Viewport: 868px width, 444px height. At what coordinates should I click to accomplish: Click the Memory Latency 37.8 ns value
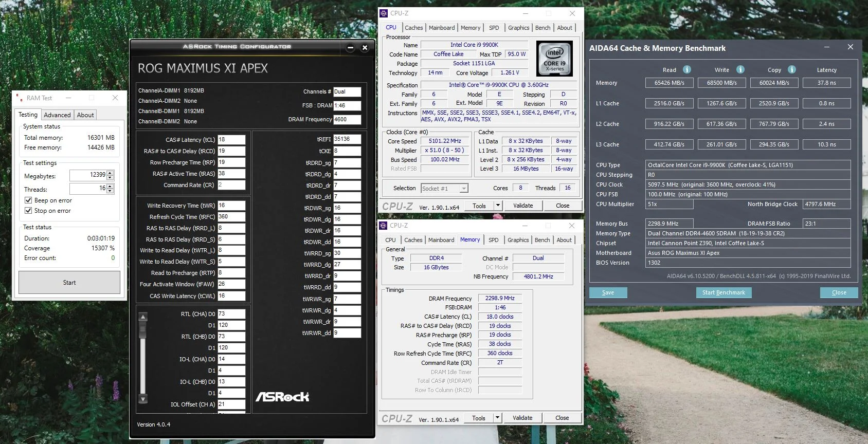(x=826, y=83)
